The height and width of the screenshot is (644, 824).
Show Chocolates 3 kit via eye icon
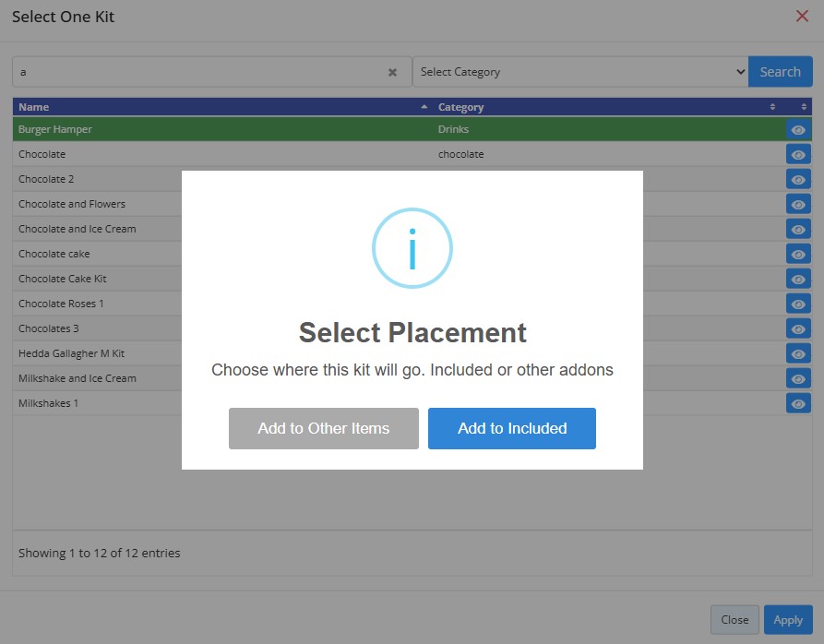click(798, 328)
